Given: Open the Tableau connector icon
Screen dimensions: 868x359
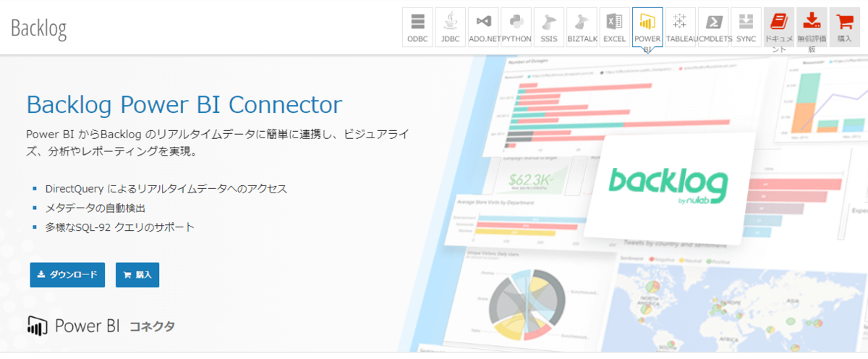Looking at the screenshot, I should [x=681, y=27].
